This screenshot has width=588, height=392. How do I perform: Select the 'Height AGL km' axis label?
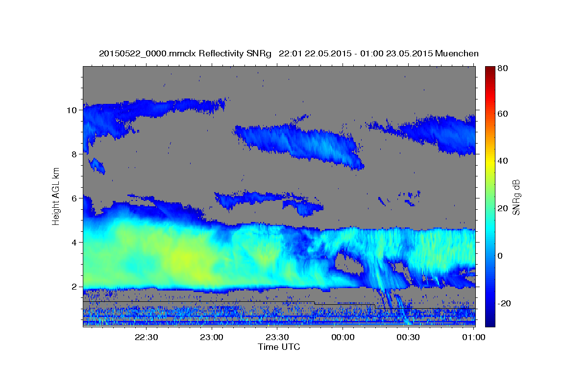[x=56, y=197]
